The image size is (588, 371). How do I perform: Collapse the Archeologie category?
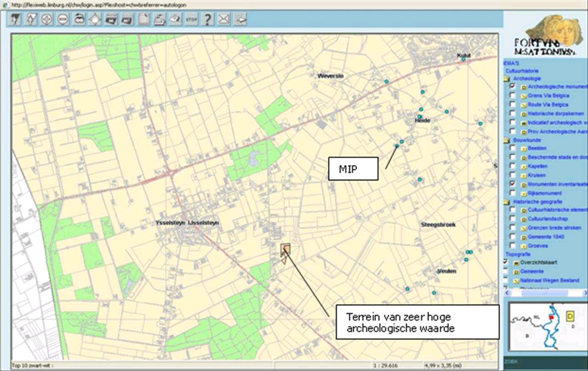pyautogui.click(x=507, y=78)
